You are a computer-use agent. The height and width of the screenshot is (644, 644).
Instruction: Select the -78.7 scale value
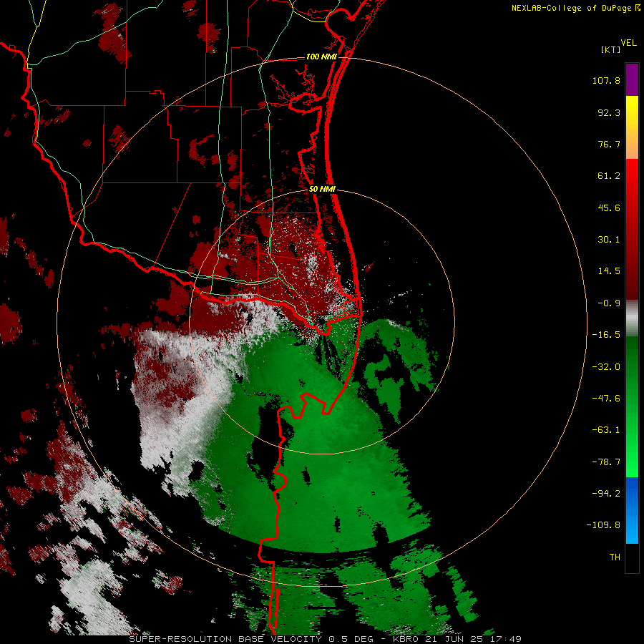point(606,462)
